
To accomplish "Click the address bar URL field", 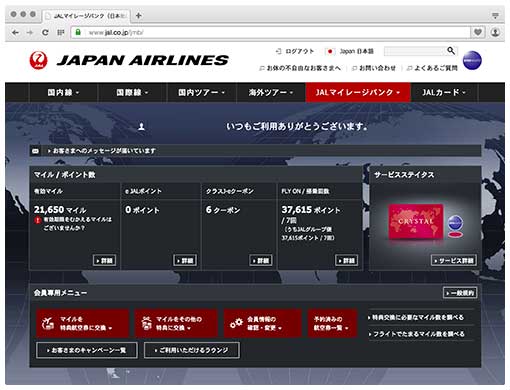I will coord(270,32).
